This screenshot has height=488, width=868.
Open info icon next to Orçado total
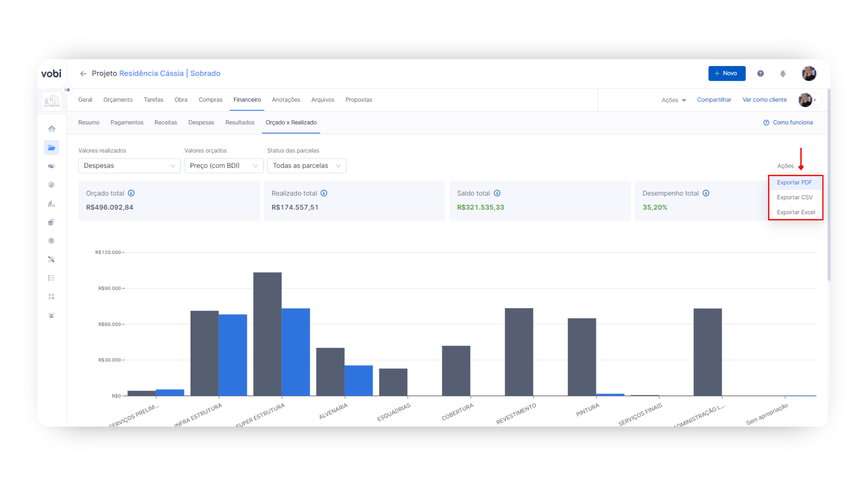(x=131, y=193)
